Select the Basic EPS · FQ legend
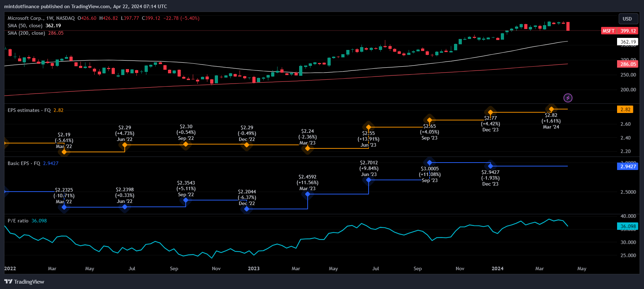Screen dimensions: 644x289 [24, 163]
